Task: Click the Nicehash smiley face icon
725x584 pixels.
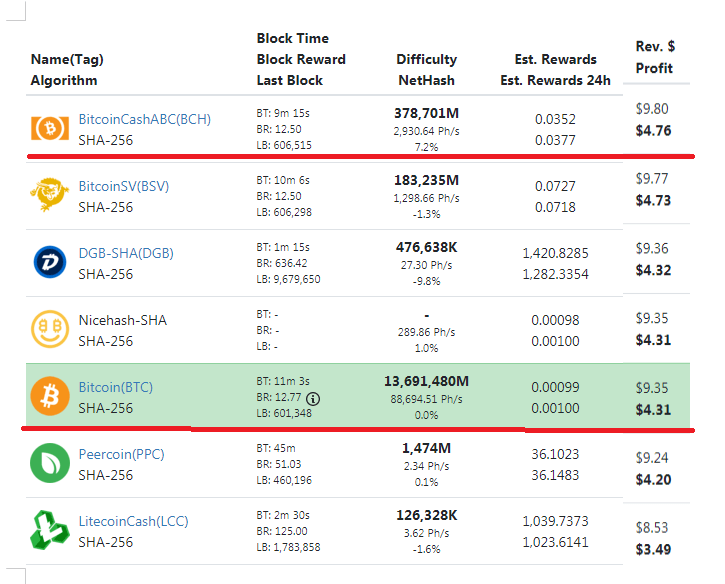Action: tap(48, 330)
